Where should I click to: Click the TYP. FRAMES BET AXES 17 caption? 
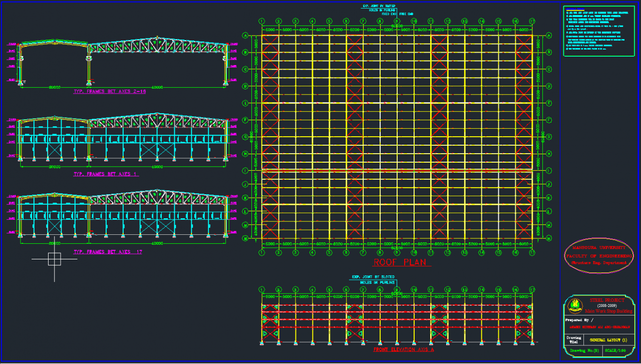(108, 252)
